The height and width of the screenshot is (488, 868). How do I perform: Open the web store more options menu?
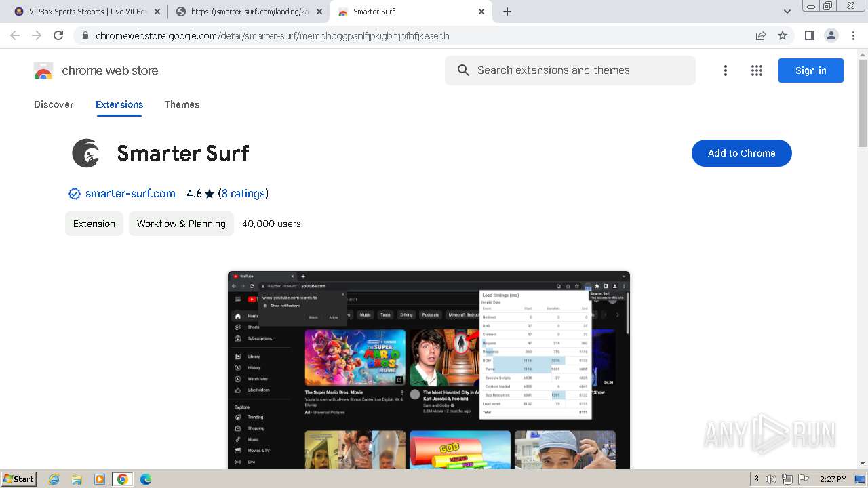726,70
